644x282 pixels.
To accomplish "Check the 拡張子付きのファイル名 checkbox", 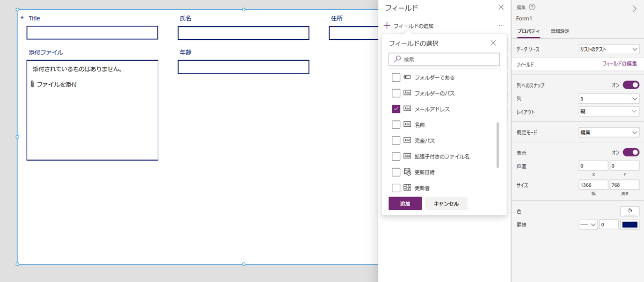I will 396,156.
